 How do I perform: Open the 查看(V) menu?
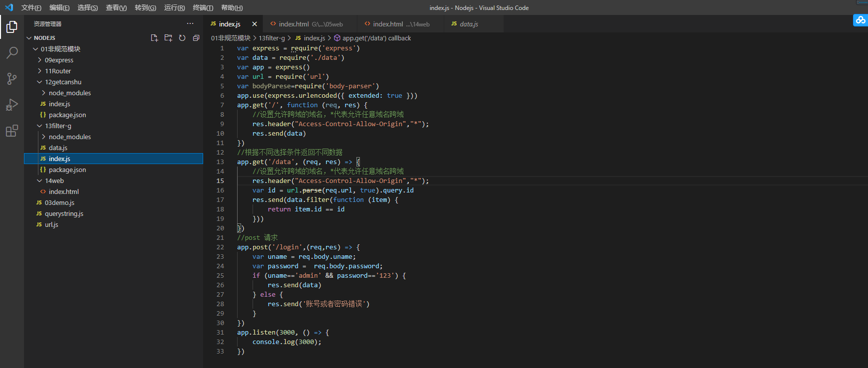click(x=116, y=7)
